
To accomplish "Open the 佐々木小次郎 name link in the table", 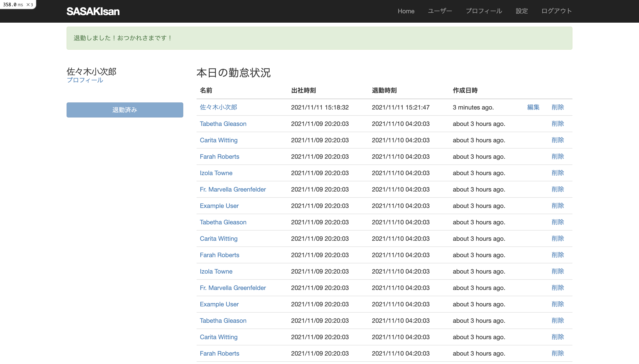I will (218, 107).
